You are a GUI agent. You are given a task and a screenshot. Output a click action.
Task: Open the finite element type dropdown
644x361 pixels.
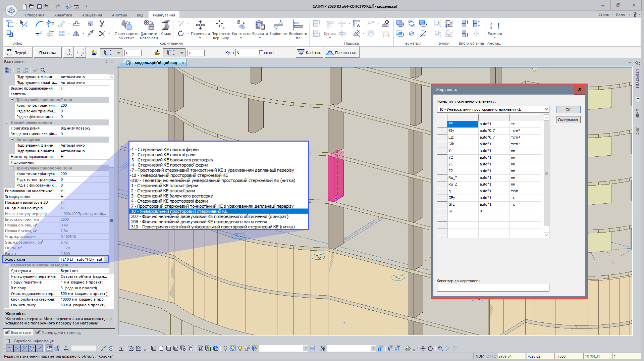tap(546, 109)
